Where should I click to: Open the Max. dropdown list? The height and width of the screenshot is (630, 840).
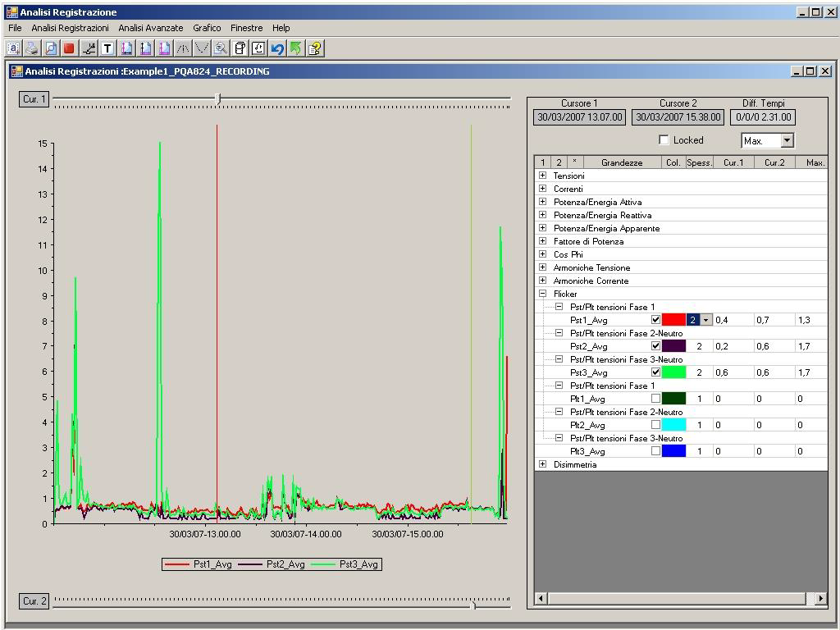(x=787, y=141)
